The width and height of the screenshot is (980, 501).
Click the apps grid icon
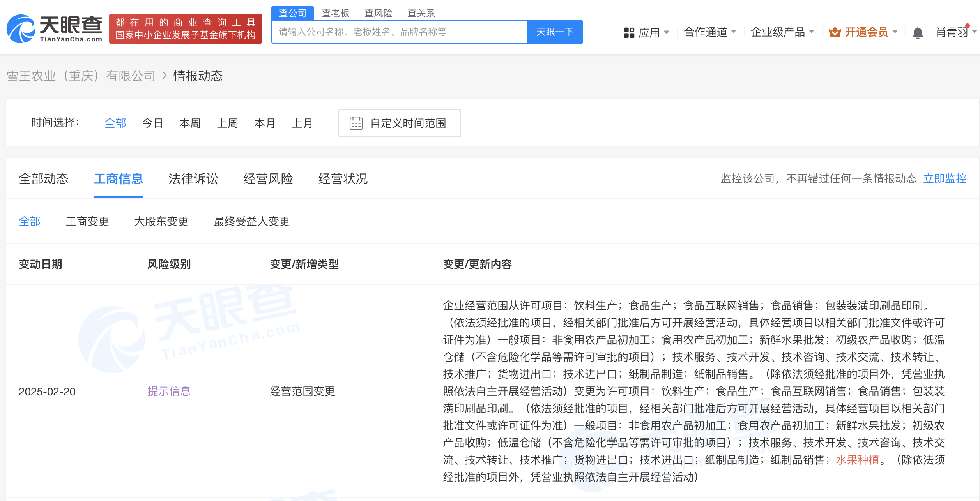coord(629,32)
